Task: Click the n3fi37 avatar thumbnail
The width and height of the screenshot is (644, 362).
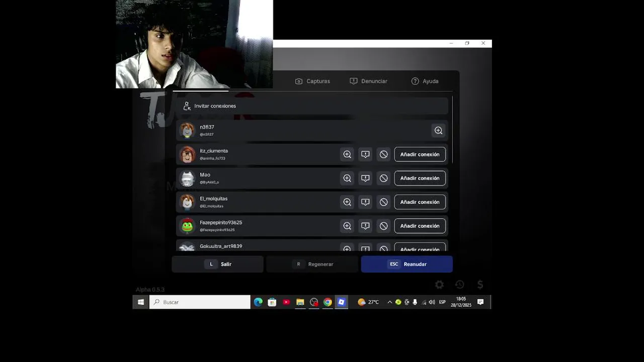Action: 187,130
